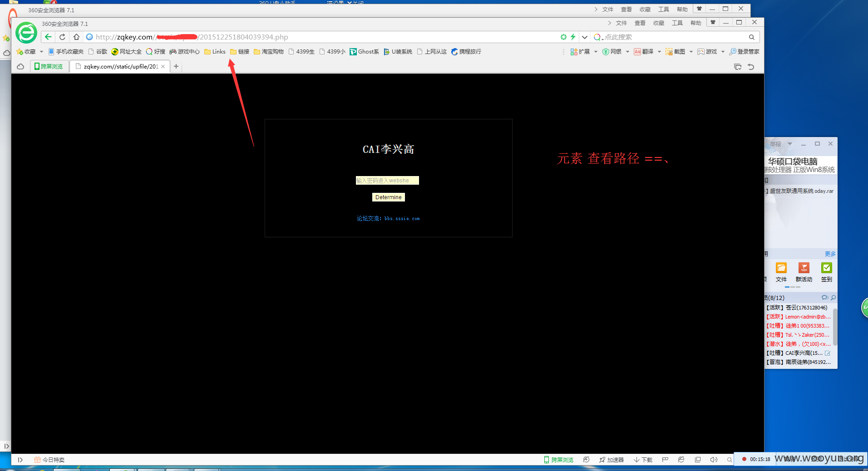Screen dimensions: 868x471
Task: Click the magnifier icon in the search box
Action: click(x=752, y=37)
